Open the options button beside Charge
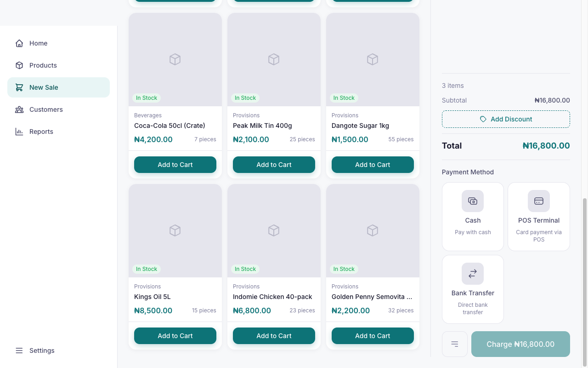Screen dimensions: 588x368 [x=455, y=344]
